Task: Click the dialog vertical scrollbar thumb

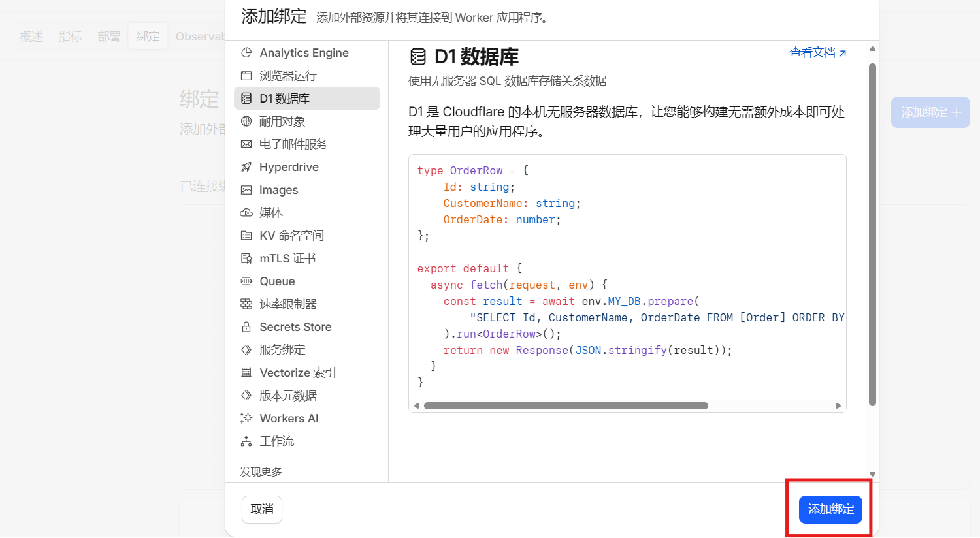Action: coord(872,234)
